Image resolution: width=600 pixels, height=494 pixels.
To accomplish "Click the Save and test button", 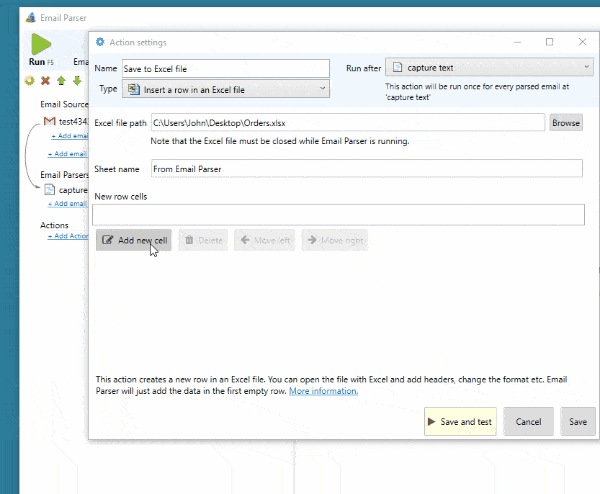I will point(460,422).
